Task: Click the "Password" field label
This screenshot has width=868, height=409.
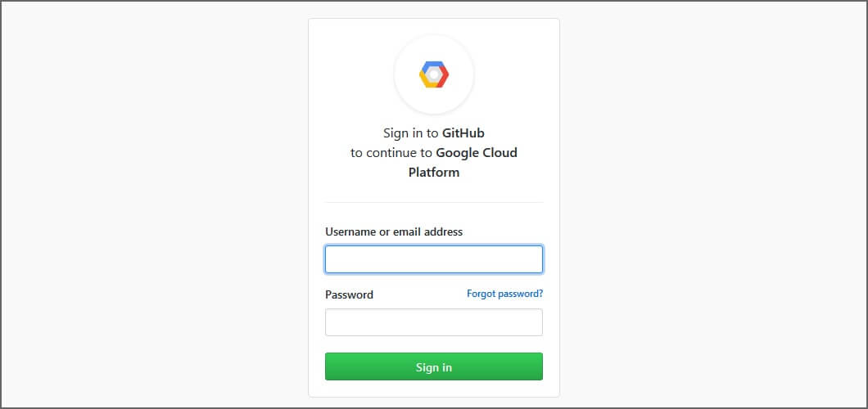Action: click(x=349, y=294)
